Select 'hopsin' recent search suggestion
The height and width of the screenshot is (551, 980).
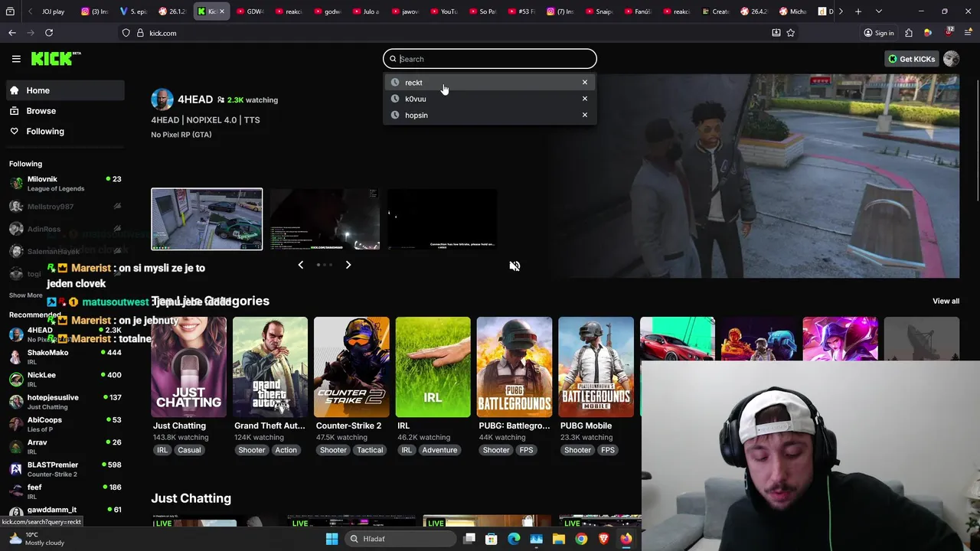coord(490,115)
